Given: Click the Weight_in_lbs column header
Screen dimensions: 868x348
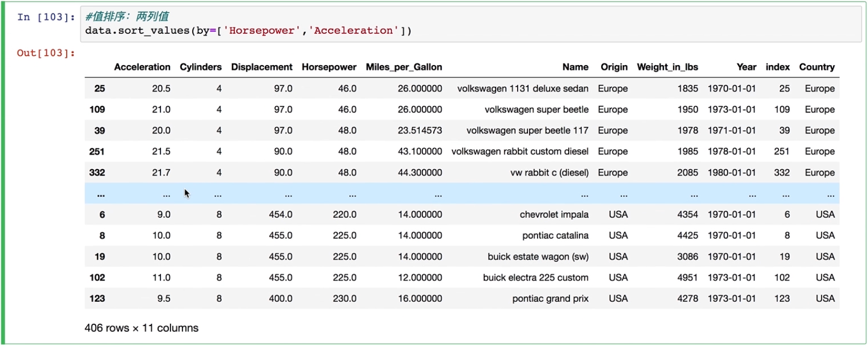Looking at the screenshot, I should [667, 67].
